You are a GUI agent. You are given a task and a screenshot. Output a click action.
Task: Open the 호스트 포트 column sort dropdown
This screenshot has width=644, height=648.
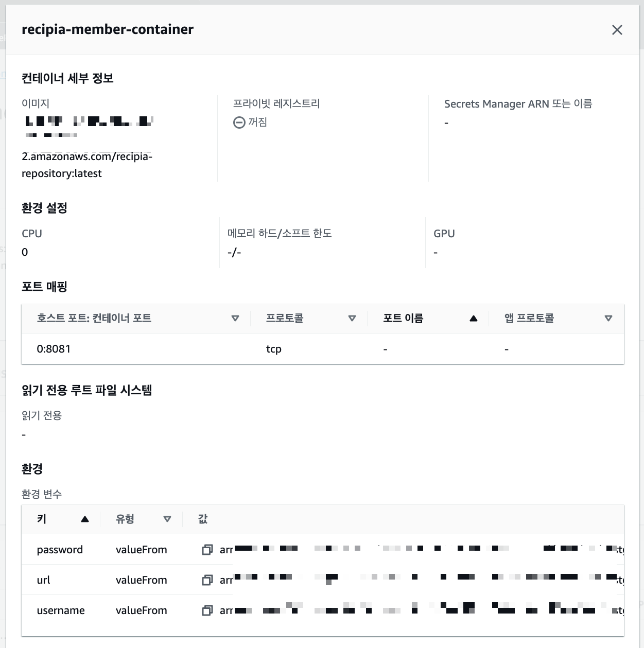236,318
